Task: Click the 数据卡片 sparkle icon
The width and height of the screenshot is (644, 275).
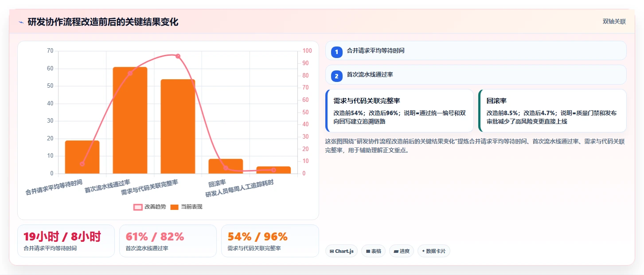Action: [423, 251]
